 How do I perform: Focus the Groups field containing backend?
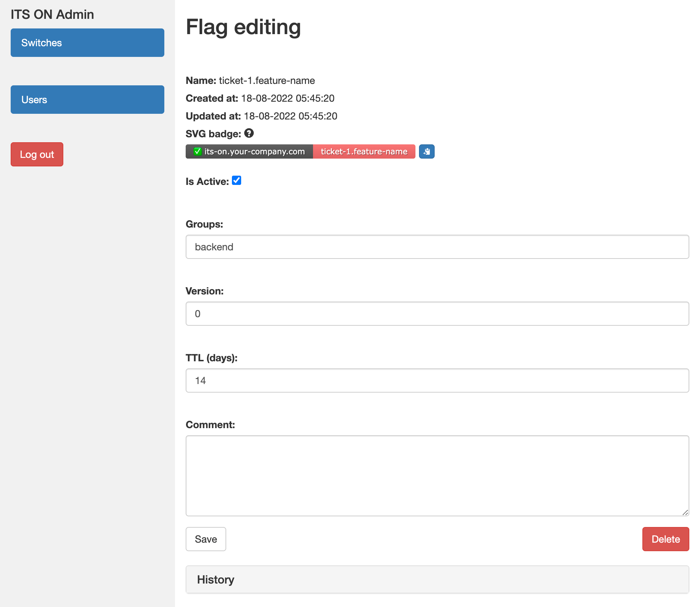(x=437, y=247)
